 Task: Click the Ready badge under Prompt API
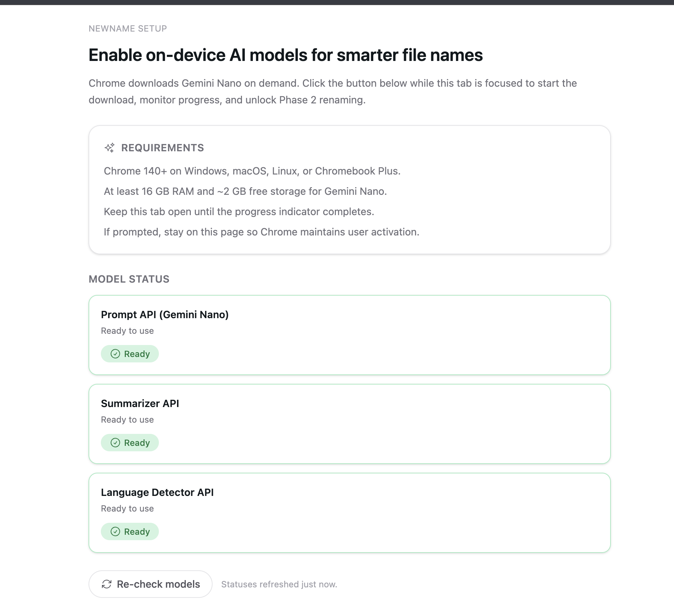[x=130, y=354]
